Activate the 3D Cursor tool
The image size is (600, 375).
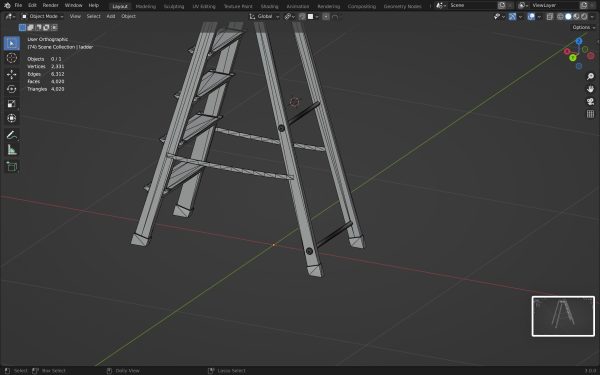click(x=11, y=58)
